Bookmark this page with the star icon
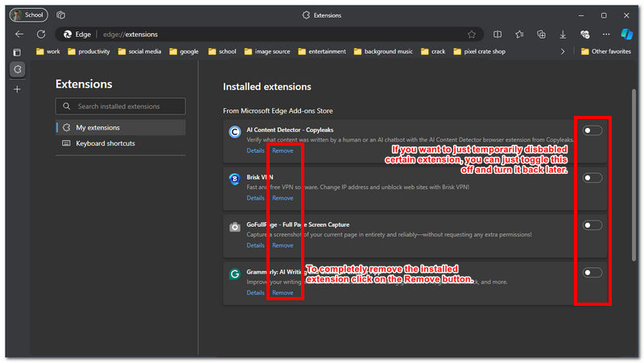 click(472, 35)
